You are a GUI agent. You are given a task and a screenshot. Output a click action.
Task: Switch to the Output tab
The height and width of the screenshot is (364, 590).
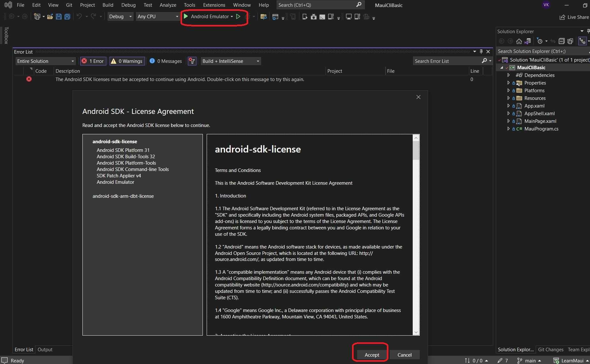[45, 349]
